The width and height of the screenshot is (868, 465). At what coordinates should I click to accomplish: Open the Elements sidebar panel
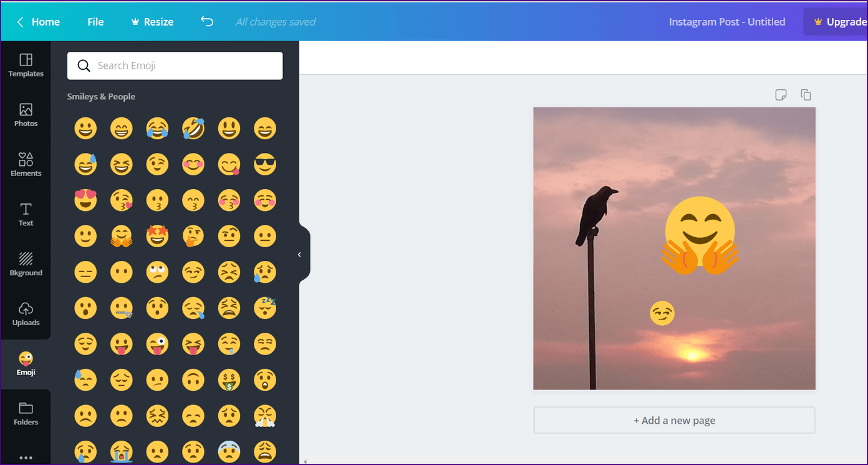click(26, 165)
